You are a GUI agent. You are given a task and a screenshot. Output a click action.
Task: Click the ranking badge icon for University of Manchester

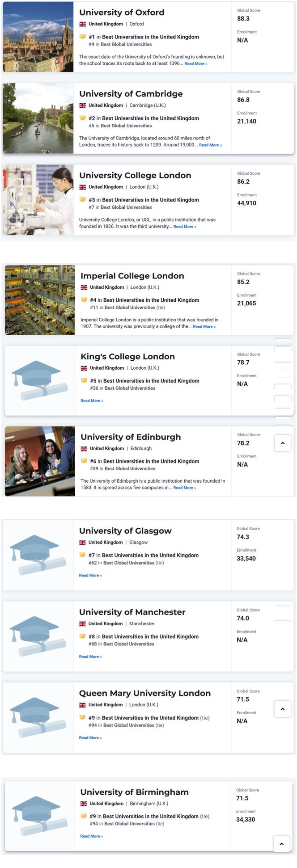pos(83,636)
